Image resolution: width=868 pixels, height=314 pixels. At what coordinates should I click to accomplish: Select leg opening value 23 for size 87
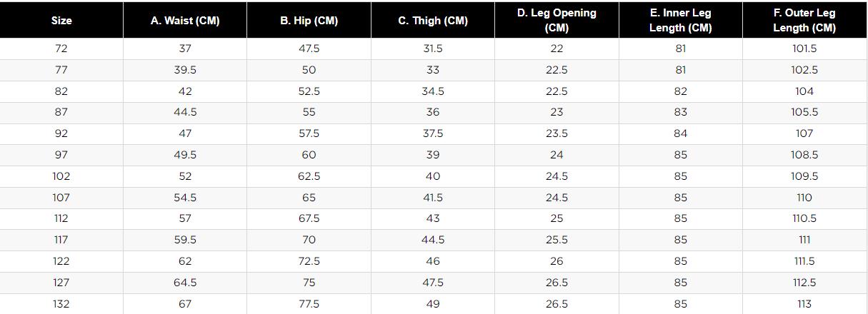click(557, 112)
